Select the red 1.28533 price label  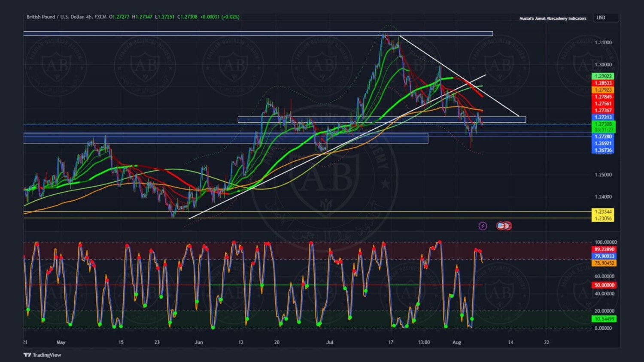tap(603, 83)
